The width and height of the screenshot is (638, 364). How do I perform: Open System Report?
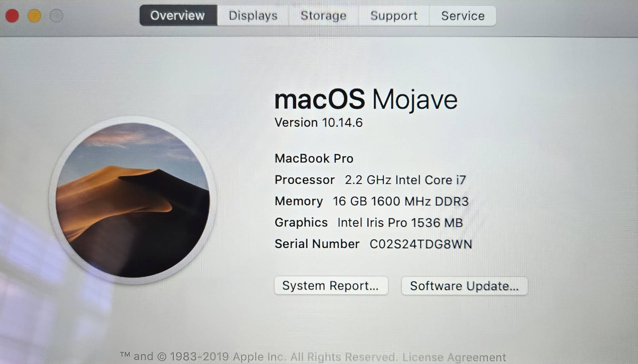pyautogui.click(x=331, y=286)
